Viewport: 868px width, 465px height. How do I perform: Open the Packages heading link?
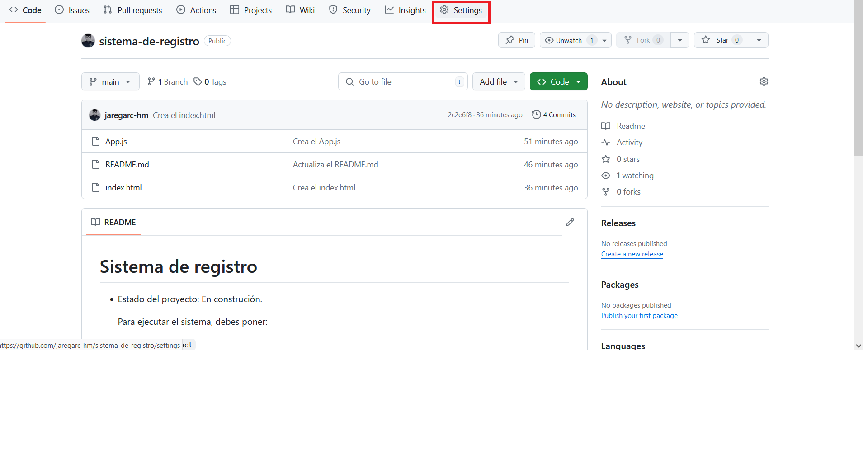(x=620, y=285)
